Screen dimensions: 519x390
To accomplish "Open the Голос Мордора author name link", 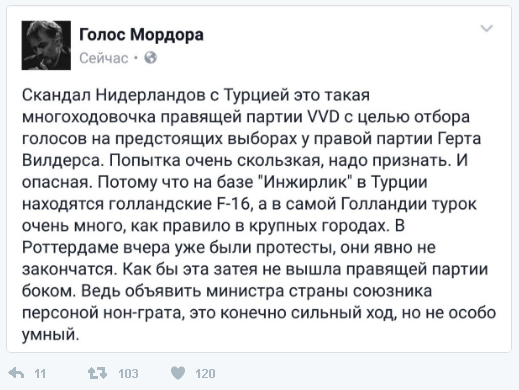I will tap(141, 35).
